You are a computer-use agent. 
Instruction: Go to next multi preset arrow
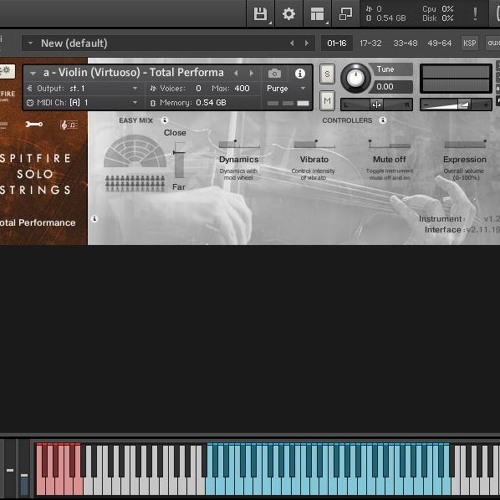(306, 43)
